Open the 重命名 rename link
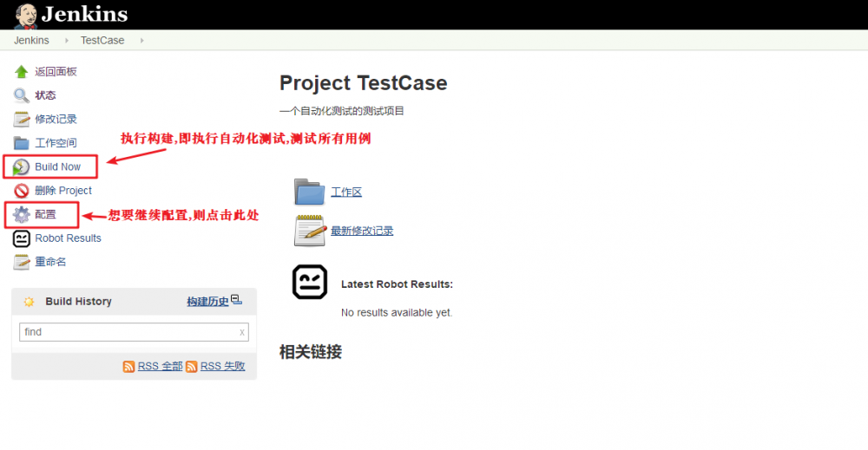The width and height of the screenshot is (868, 450). pos(50,262)
